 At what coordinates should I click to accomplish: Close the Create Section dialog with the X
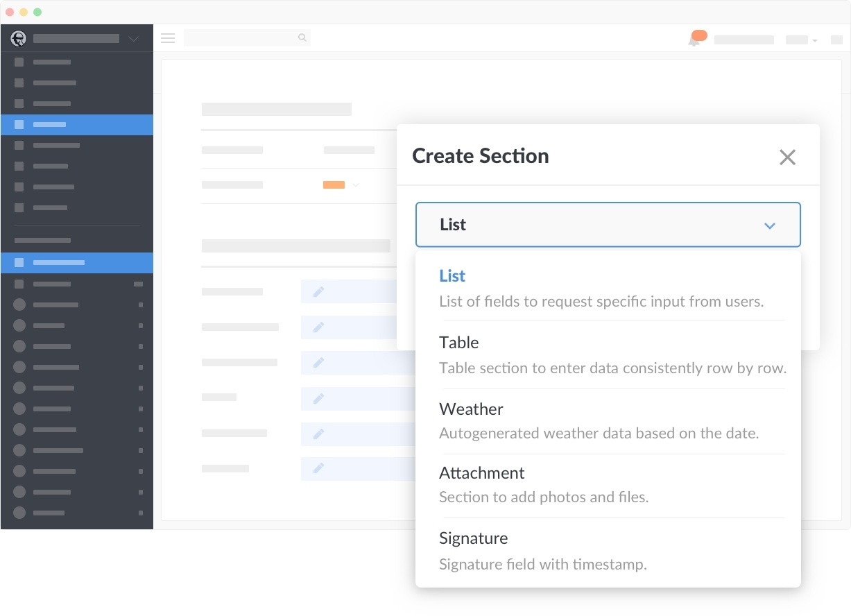click(787, 157)
